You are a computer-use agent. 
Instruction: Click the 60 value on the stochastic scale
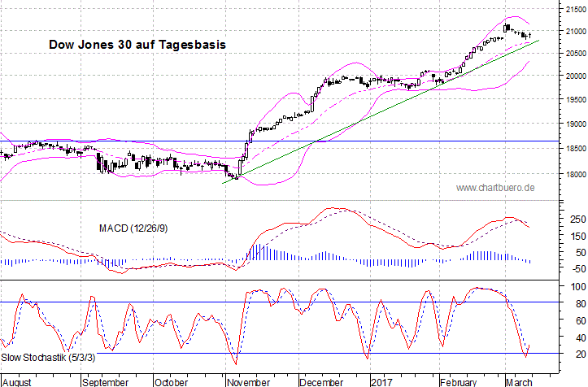tap(581, 320)
